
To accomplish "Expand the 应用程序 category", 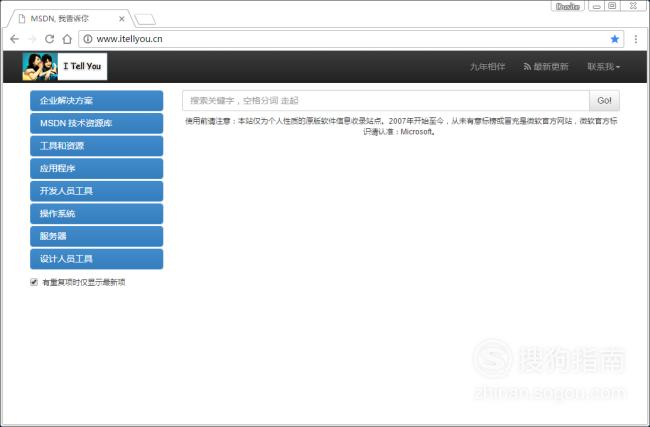I will click(97, 168).
